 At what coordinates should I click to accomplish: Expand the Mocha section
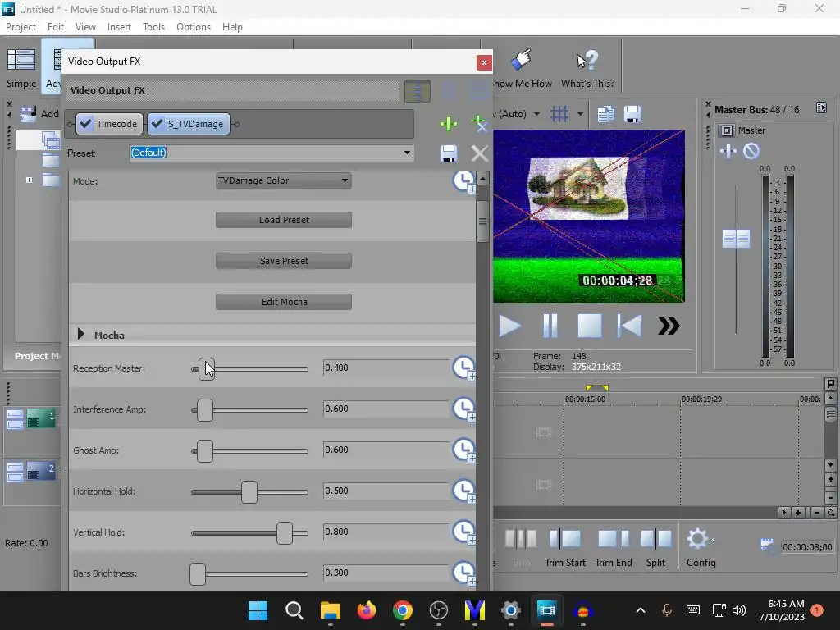click(x=81, y=335)
